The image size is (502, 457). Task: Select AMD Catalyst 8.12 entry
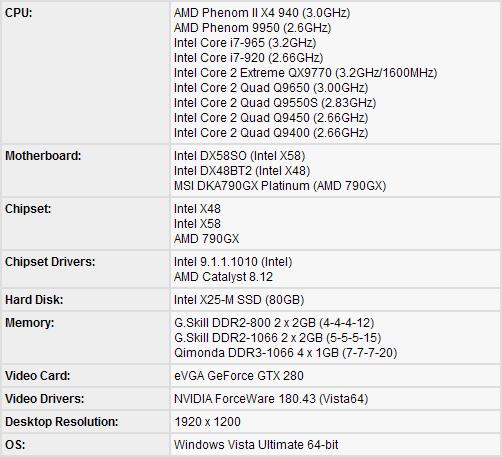pyautogui.click(x=223, y=277)
